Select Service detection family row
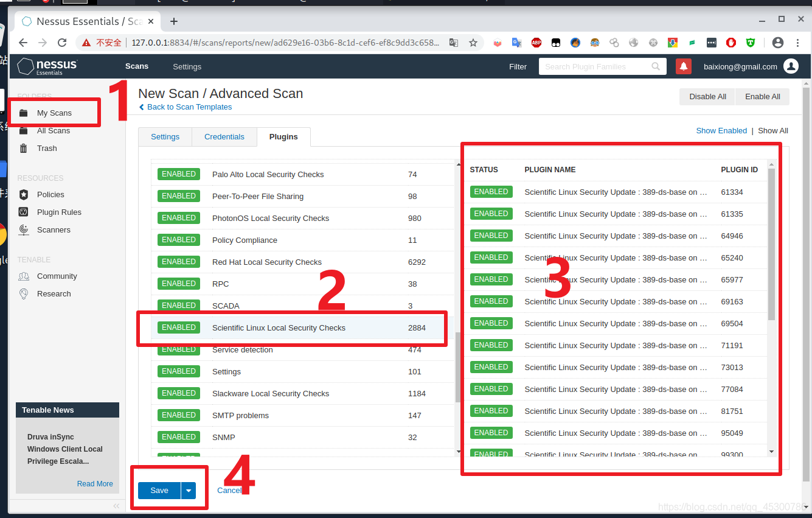This screenshot has width=812, height=518. 303,349
